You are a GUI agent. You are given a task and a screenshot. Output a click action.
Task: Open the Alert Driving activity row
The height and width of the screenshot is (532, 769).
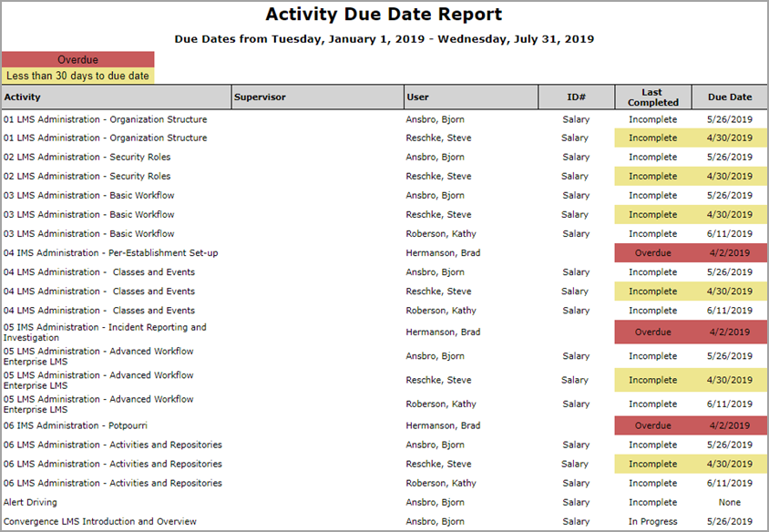(29, 502)
